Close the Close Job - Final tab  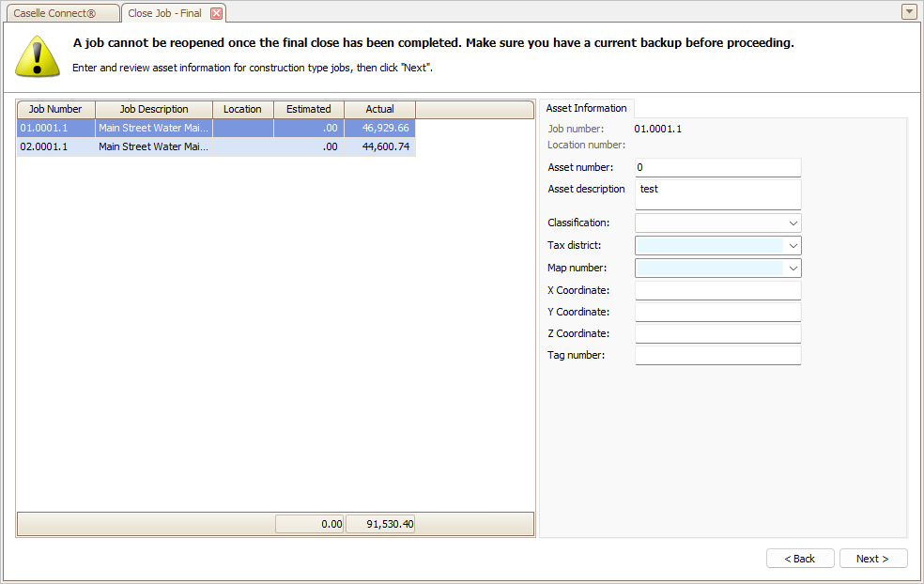click(216, 13)
